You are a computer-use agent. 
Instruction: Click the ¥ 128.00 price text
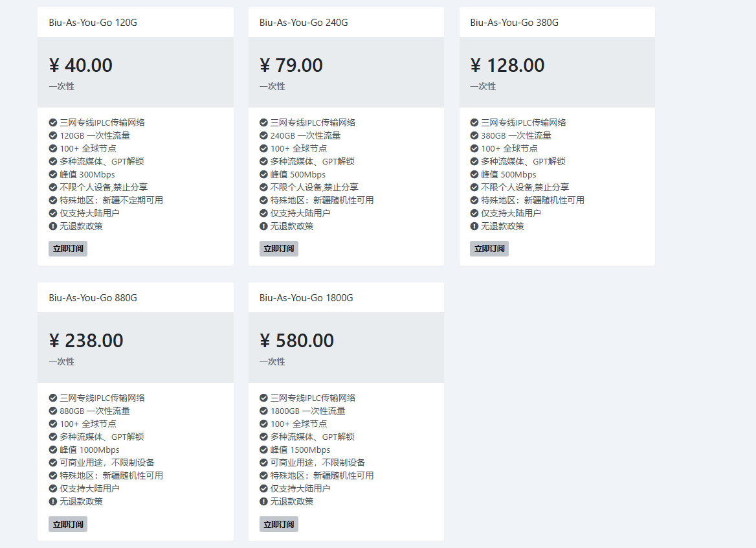(507, 65)
